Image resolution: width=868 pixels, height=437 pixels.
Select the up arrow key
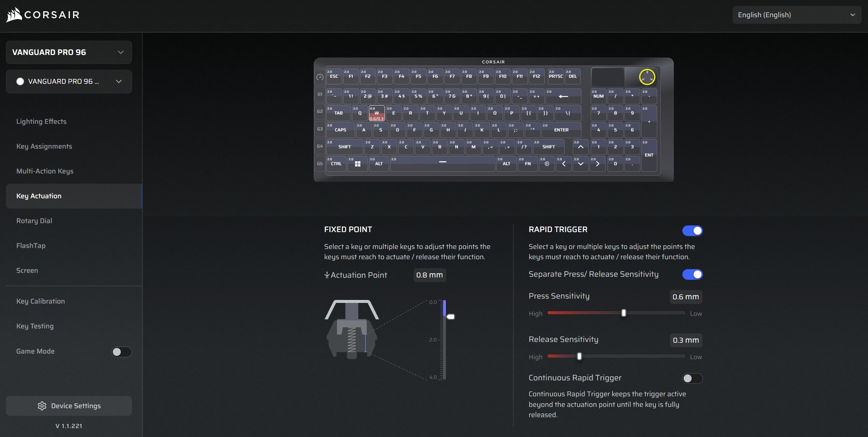(x=580, y=147)
